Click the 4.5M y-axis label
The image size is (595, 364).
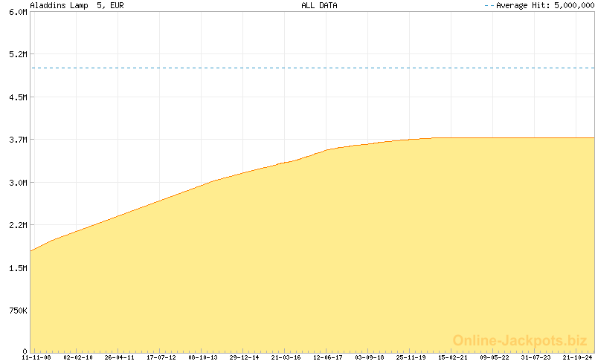pos(18,97)
